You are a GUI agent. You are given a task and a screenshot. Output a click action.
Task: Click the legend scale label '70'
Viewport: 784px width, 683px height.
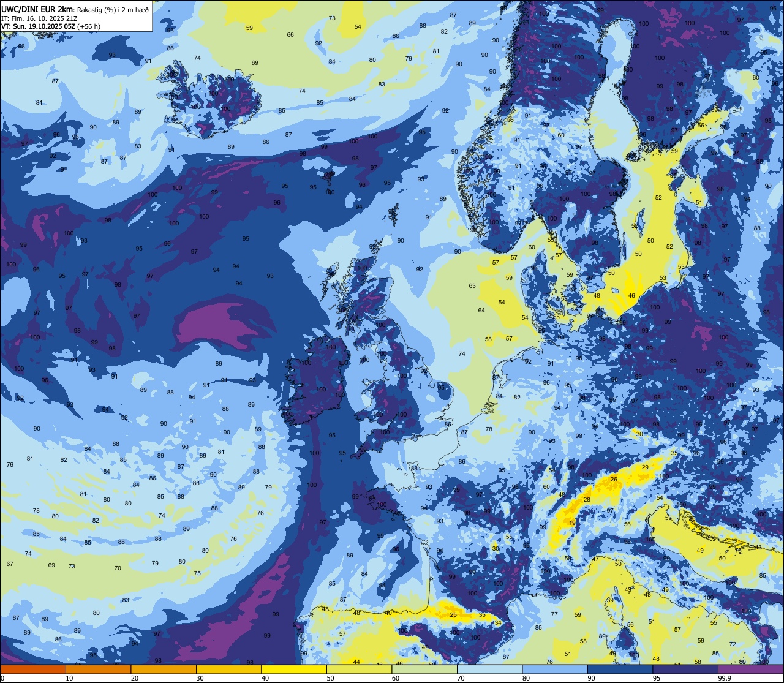click(x=461, y=678)
